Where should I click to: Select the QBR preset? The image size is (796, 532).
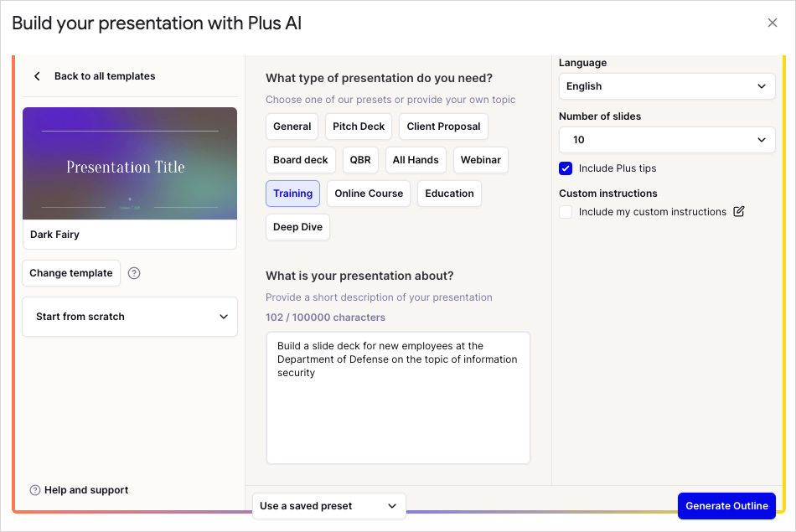pos(360,160)
